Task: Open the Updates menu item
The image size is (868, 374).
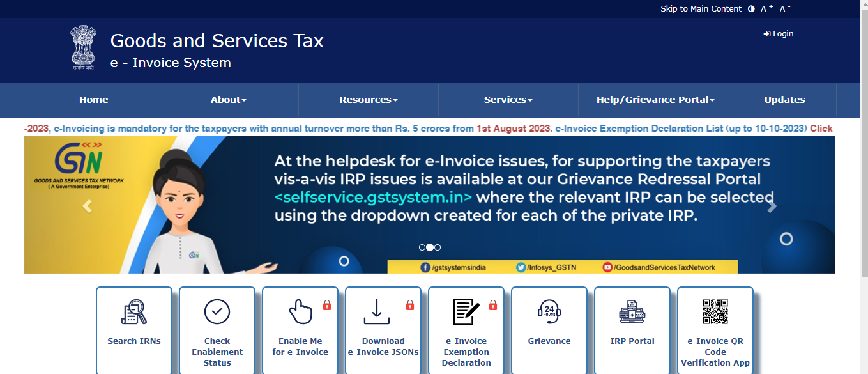Action: (x=784, y=100)
